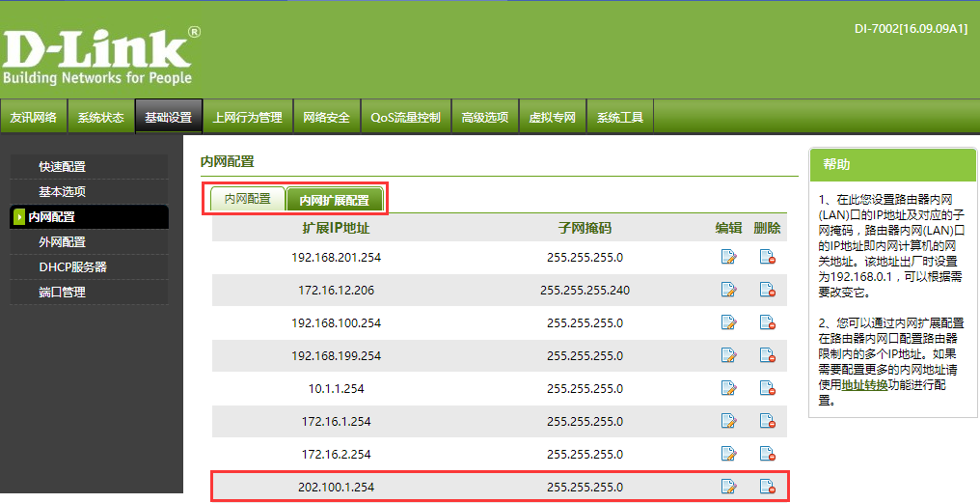
Task: Open the 高级选项 menu
Action: (485, 117)
